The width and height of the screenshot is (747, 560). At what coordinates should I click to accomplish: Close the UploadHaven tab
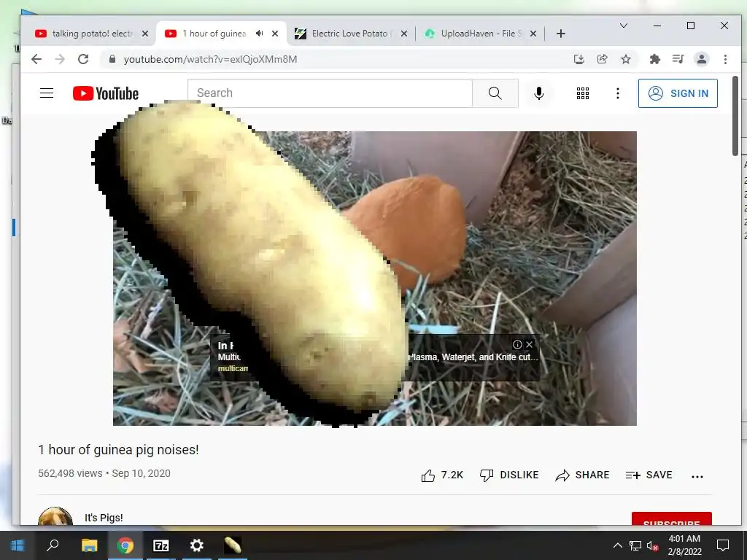[x=533, y=34]
